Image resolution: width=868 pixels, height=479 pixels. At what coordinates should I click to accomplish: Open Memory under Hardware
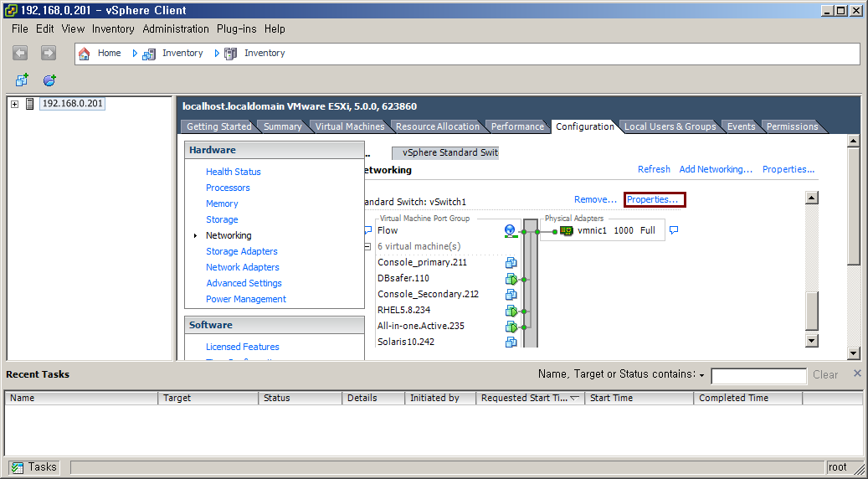tap(222, 203)
